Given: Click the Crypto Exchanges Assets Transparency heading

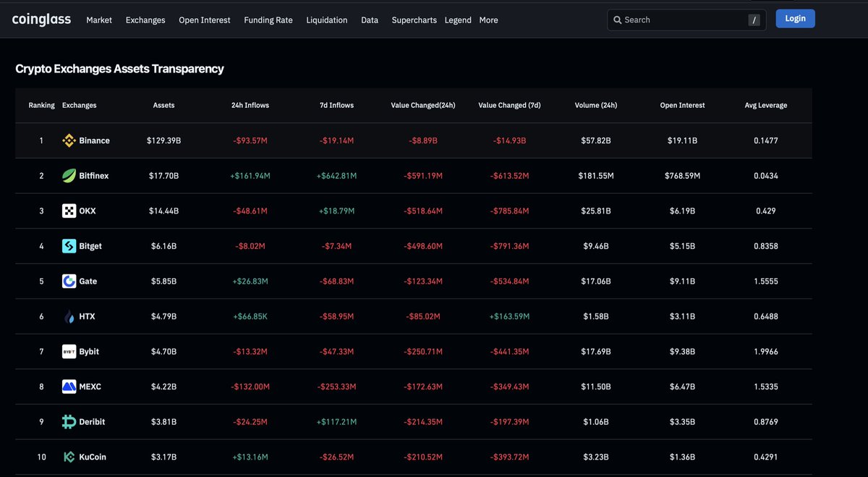Looking at the screenshot, I should pyautogui.click(x=119, y=69).
